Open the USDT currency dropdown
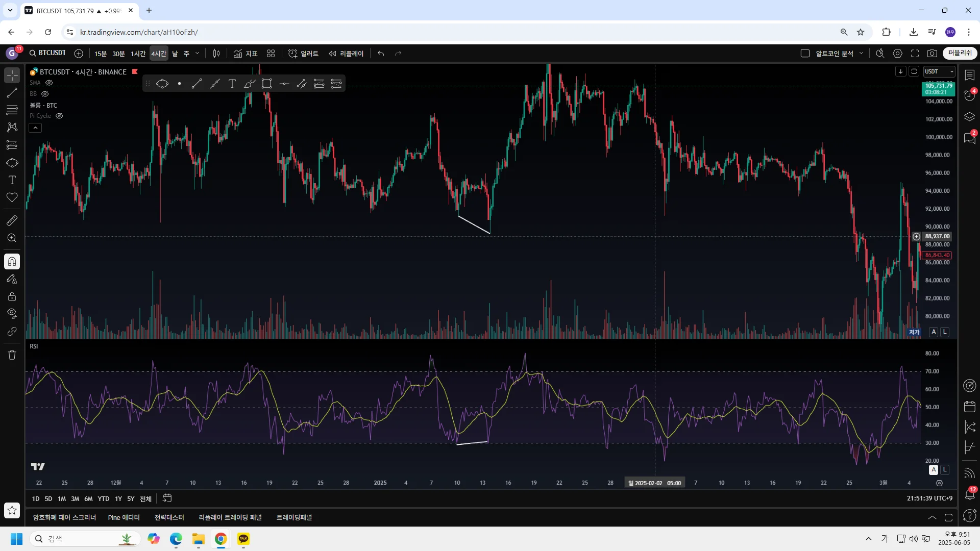 click(x=939, y=72)
